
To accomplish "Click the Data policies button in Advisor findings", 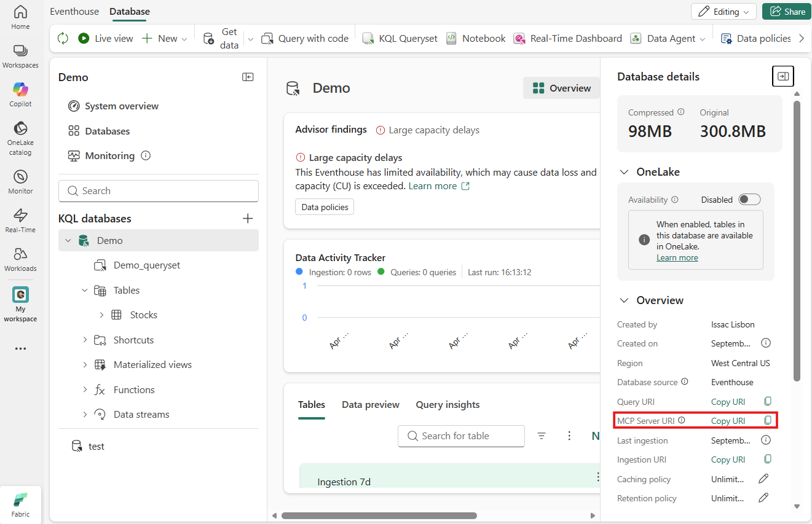I will (325, 207).
